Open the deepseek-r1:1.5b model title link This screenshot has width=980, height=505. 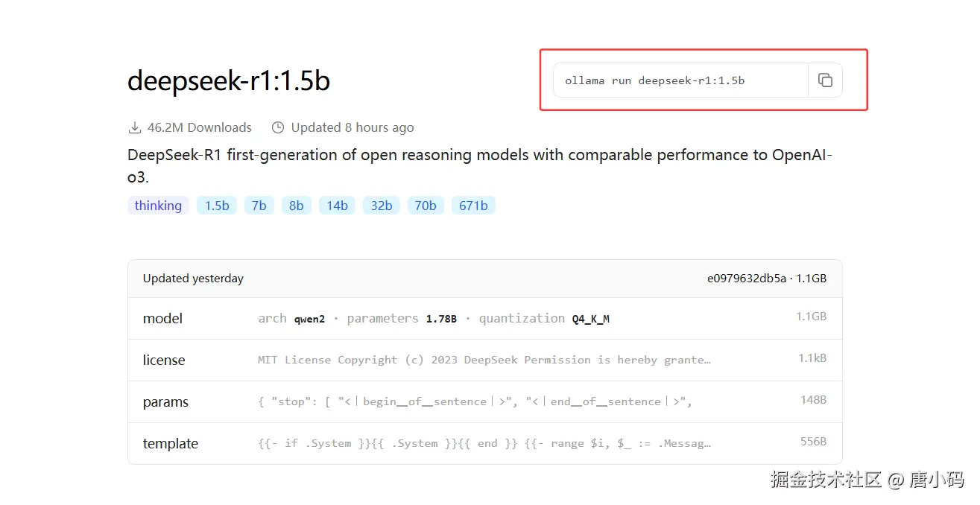pyautogui.click(x=229, y=80)
